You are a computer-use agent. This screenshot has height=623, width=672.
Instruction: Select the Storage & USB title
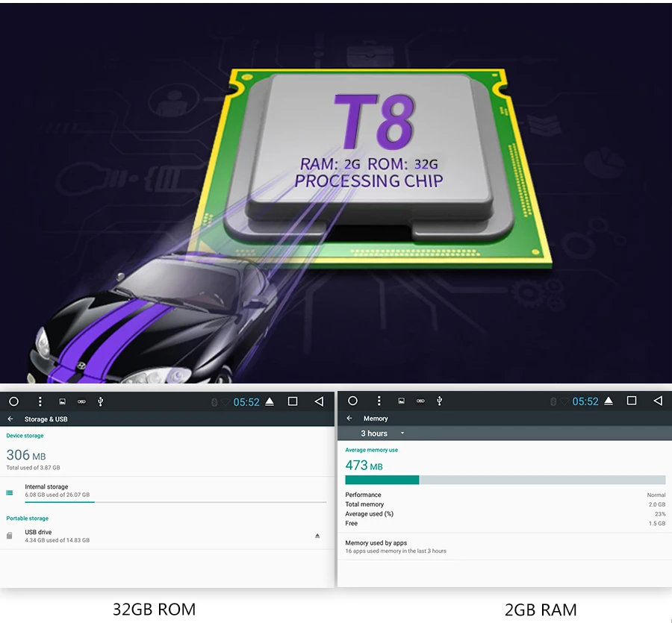point(46,419)
